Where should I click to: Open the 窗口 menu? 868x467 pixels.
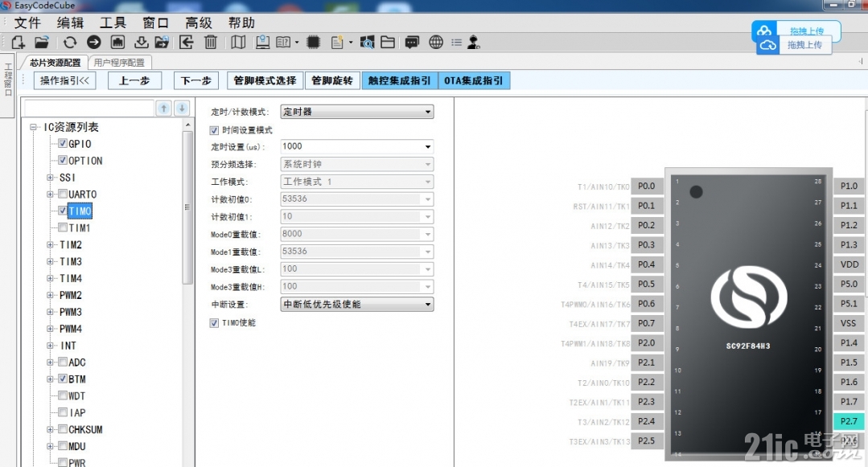[155, 23]
